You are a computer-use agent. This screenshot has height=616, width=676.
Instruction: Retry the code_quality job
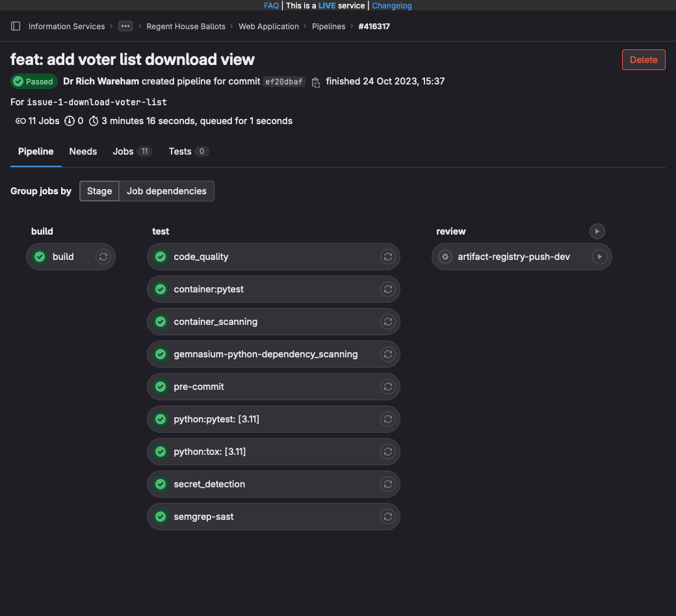click(387, 257)
